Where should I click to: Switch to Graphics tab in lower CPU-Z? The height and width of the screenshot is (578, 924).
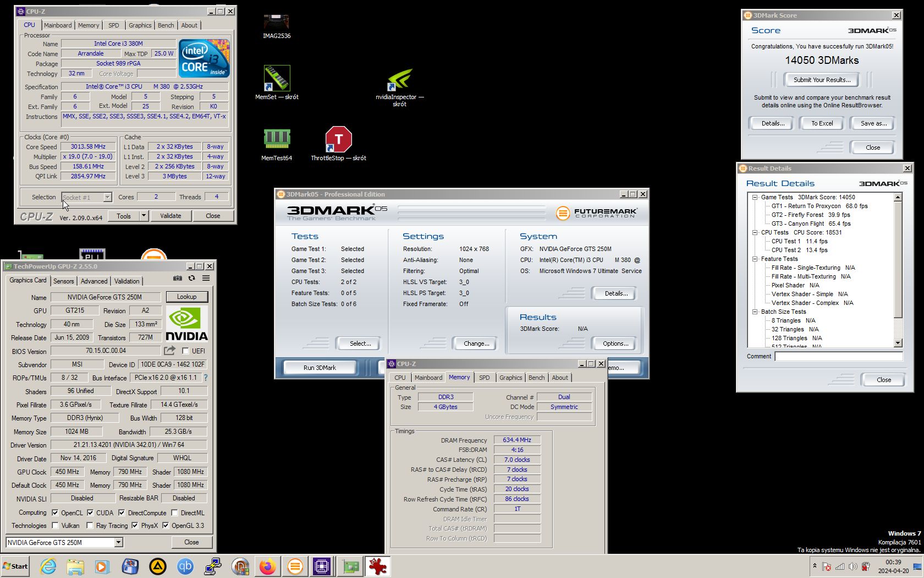(x=510, y=378)
